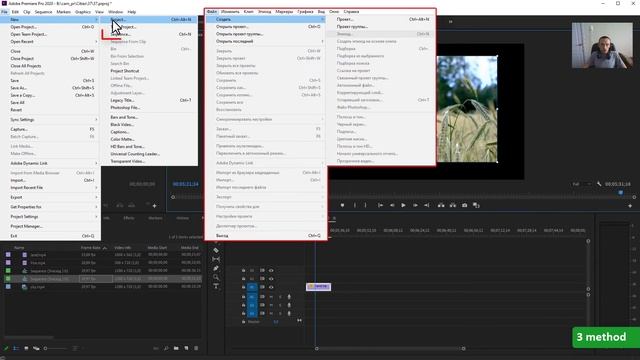Toggle the V1 track output eye
Image resolution: width=640 pixels, height=360 pixels.
pos(271,287)
